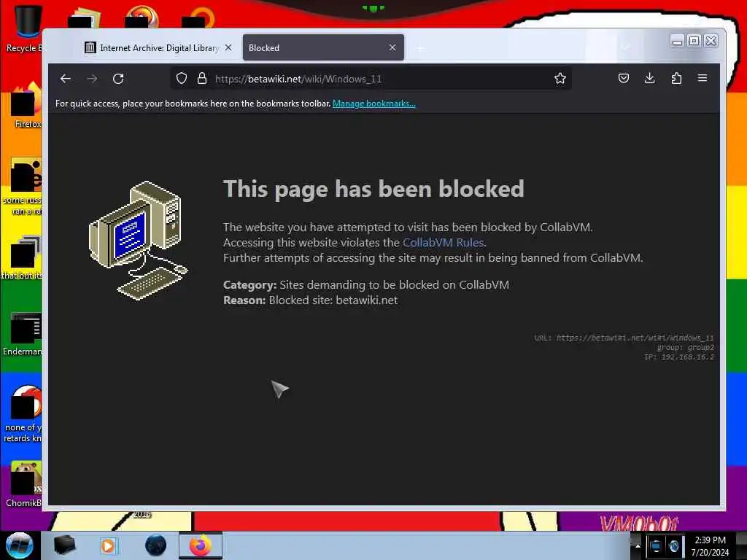
Task: Open the CollabVM Rules link
Action: click(443, 242)
